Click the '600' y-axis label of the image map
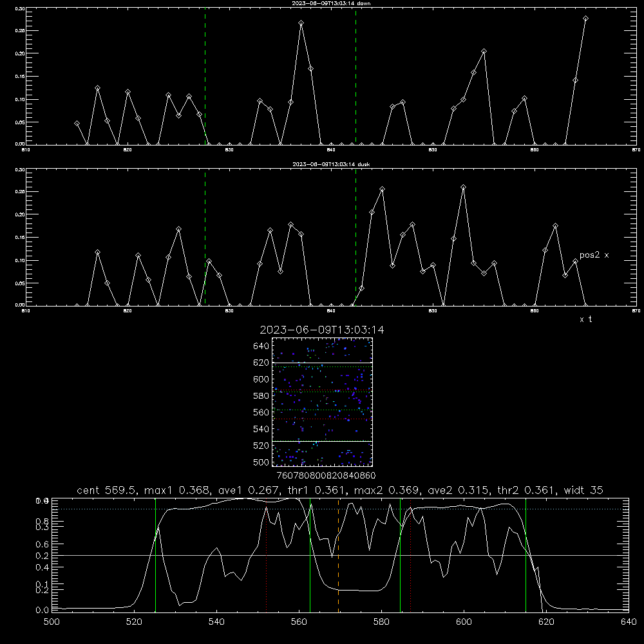The height and width of the screenshot is (644, 644). click(x=261, y=379)
